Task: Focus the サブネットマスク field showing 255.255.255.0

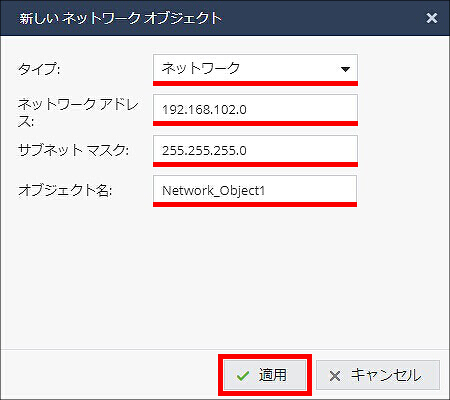Action: pos(255,150)
